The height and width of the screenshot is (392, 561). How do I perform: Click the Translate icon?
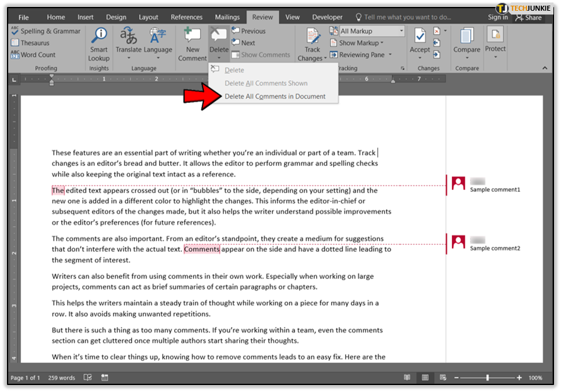click(128, 35)
